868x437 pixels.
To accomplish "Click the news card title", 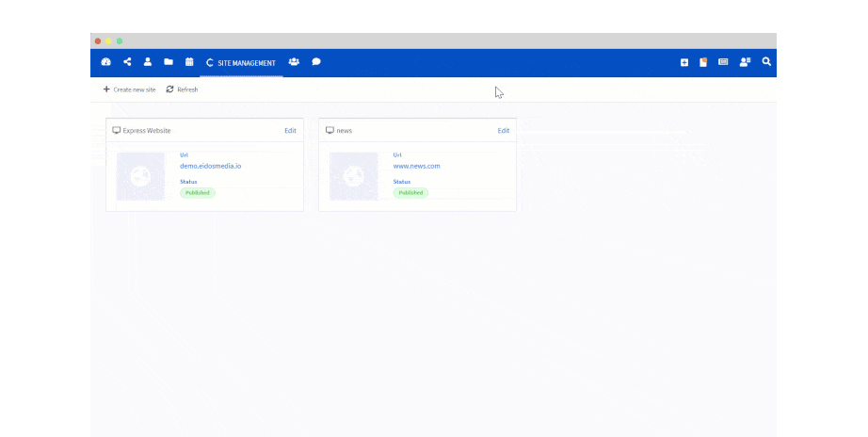I will coord(344,131).
